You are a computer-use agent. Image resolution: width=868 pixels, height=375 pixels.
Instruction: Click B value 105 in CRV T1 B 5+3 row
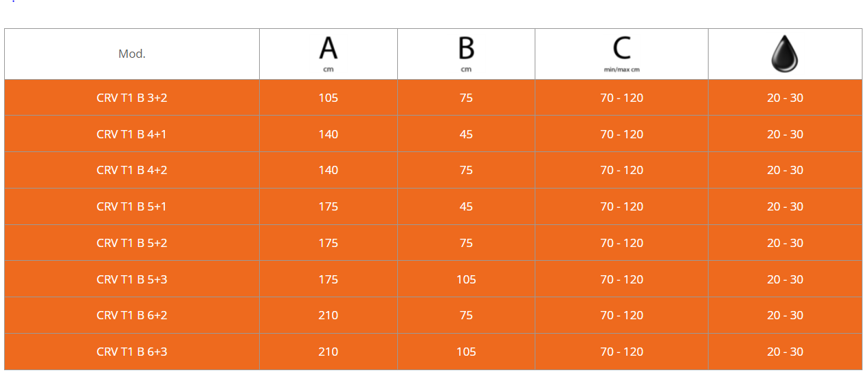pyautogui.click(x=466, y=279)
